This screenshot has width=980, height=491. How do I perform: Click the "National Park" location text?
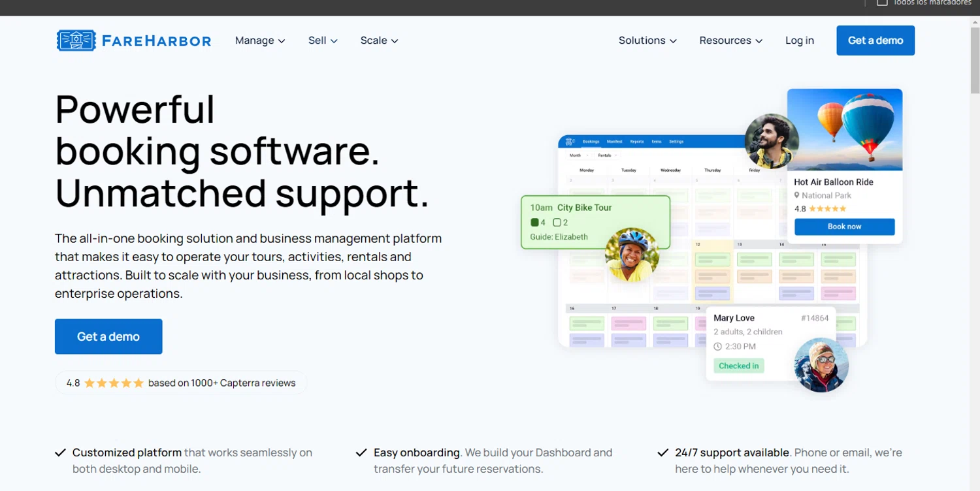pyautogui.click(x=826, y=195)
